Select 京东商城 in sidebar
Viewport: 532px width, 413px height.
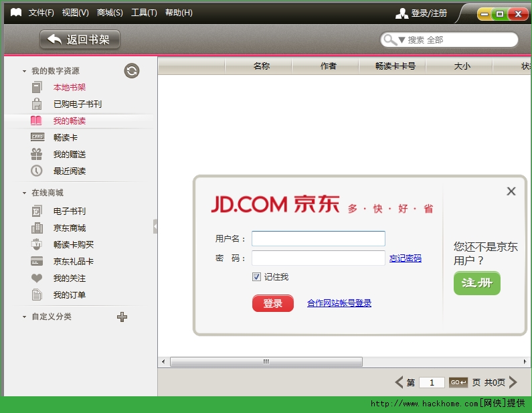click(69, 228)
